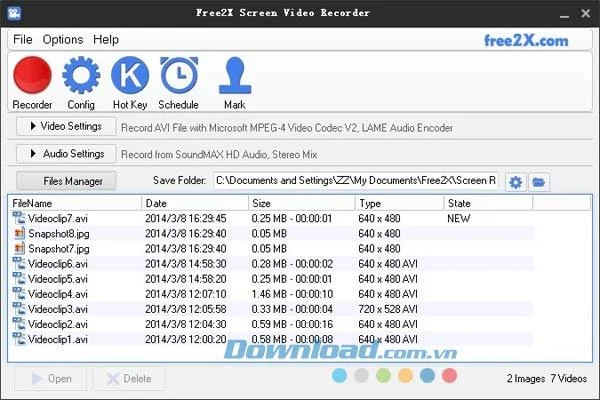Image resolution: width=600 pixels, height=400 pixels.
Task: Click the 2 Images 7 Videos status text
Action: coord(547,379)
